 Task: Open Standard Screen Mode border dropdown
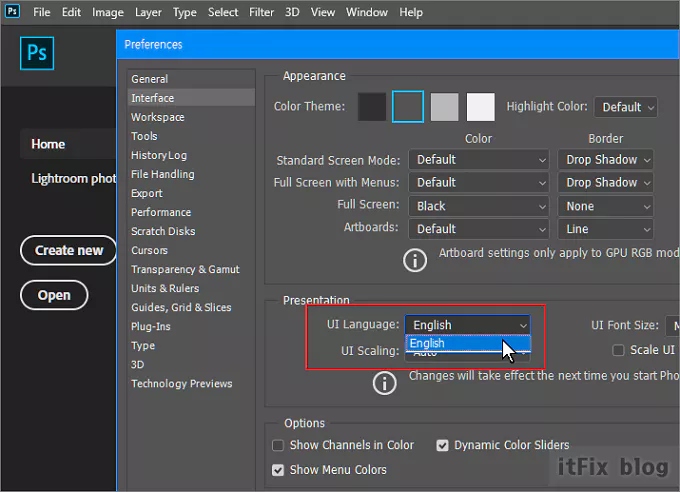[605, 160]
